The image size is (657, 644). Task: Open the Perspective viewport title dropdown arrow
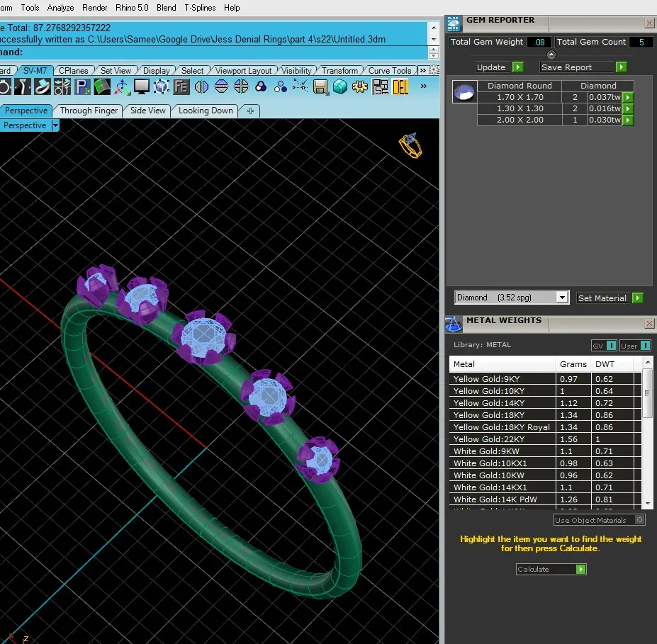55,125
